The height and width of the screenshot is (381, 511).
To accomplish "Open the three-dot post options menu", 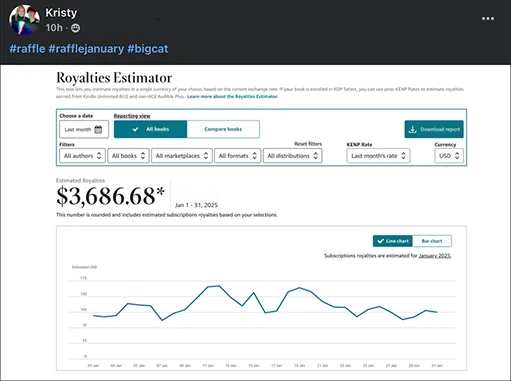I will coord(488,19).
